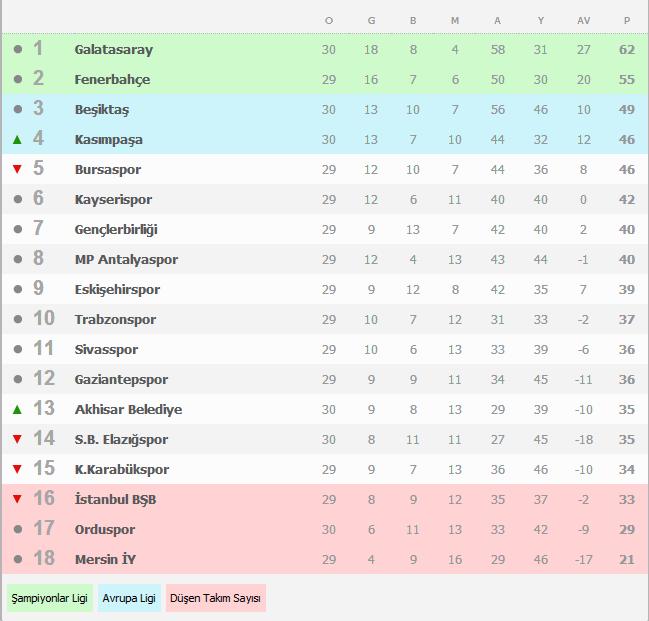Viewport: 649px width, 621px height.
Task: Click the O matches played header
Action: coord(329,20)
